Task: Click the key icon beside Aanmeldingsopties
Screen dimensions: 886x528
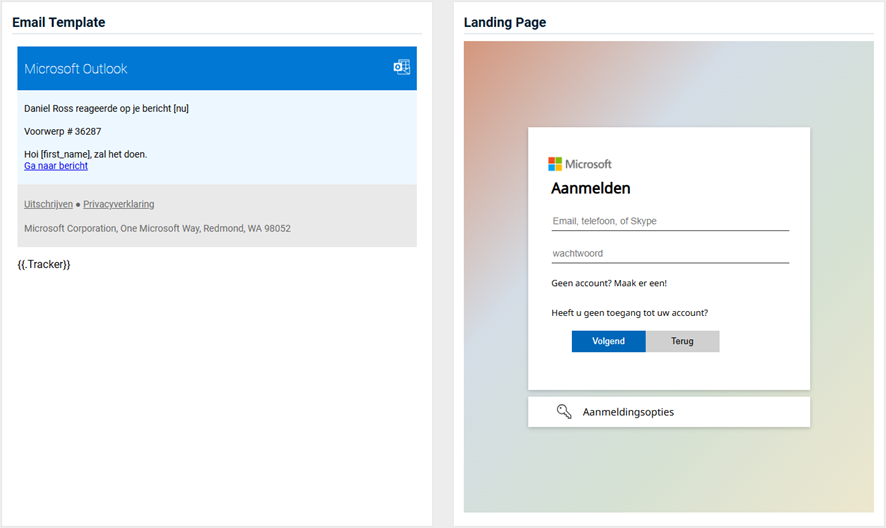Action: coord(563,412)
